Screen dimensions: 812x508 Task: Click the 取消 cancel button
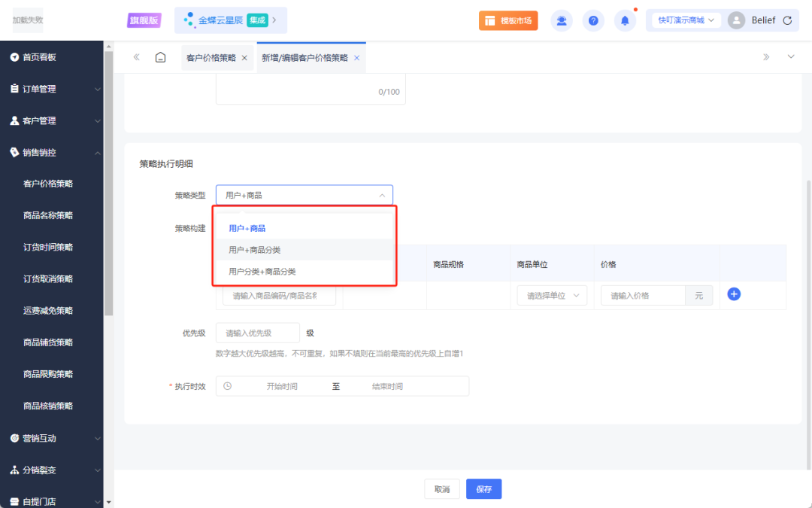pyautogui.click(x=441, y=489)
